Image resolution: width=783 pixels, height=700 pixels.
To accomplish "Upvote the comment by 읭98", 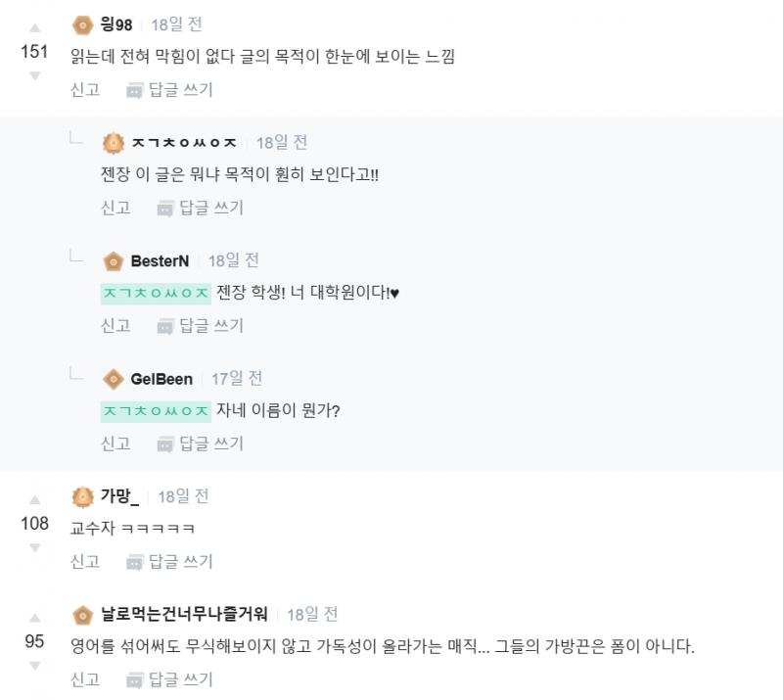I will pyautogui.click(x=35, y=27).
